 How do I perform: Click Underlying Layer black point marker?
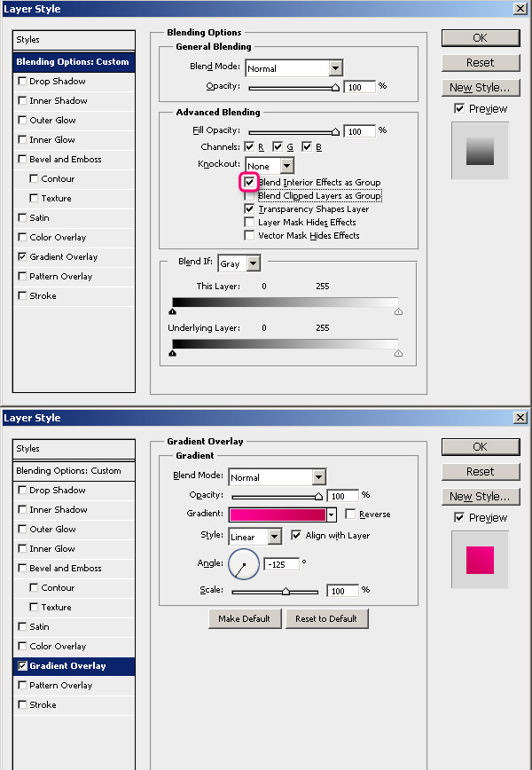tap(172, 354)
